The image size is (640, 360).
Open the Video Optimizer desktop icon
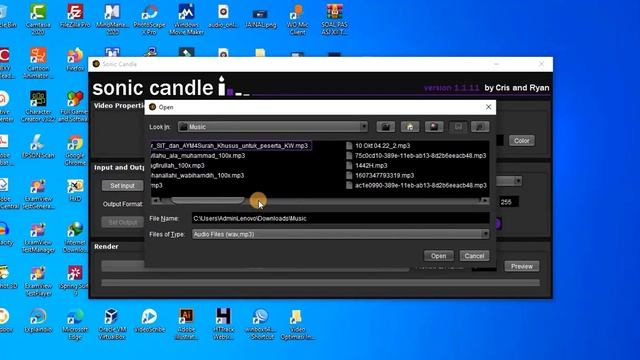pos(298,324)
